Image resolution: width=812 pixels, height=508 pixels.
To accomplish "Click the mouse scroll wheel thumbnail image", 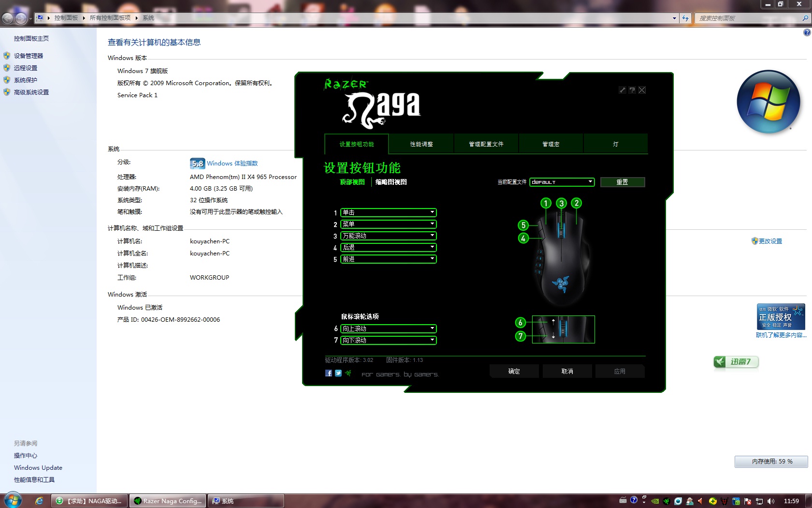I will coord(564,329).
